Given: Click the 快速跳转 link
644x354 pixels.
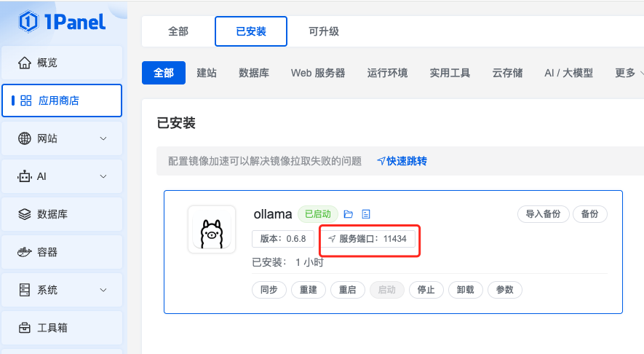Looking at the screenshot, I should 402,161.
